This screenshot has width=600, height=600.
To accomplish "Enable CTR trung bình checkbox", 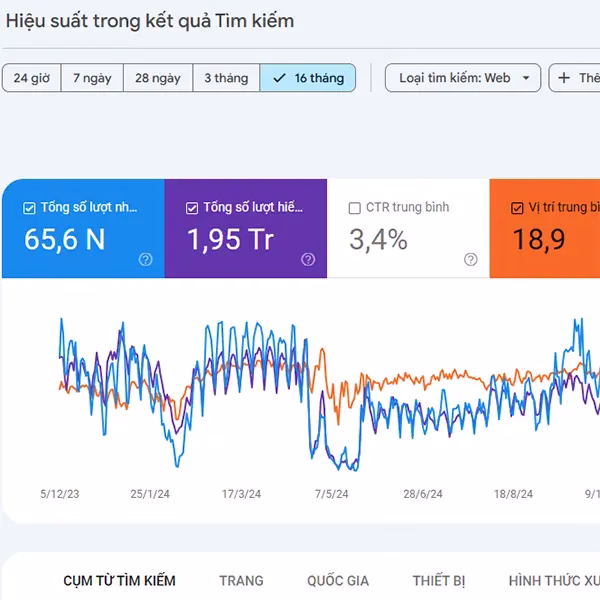I will point(355,208).
